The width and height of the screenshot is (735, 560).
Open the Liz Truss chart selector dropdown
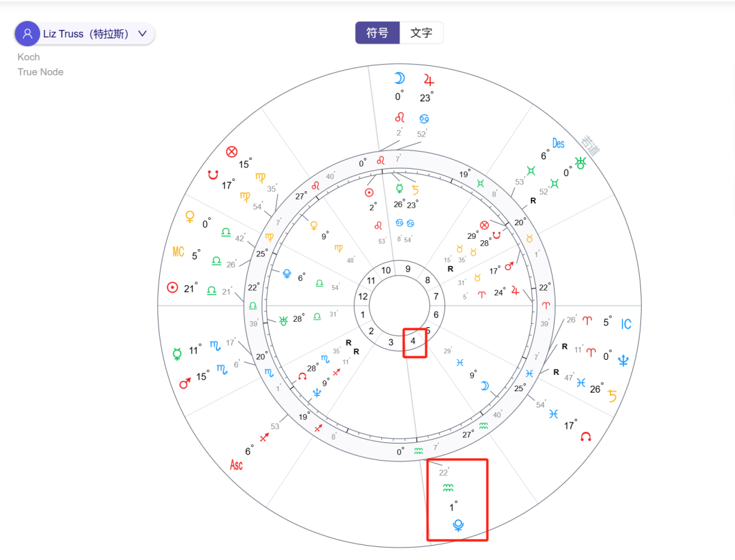[141, 33]
